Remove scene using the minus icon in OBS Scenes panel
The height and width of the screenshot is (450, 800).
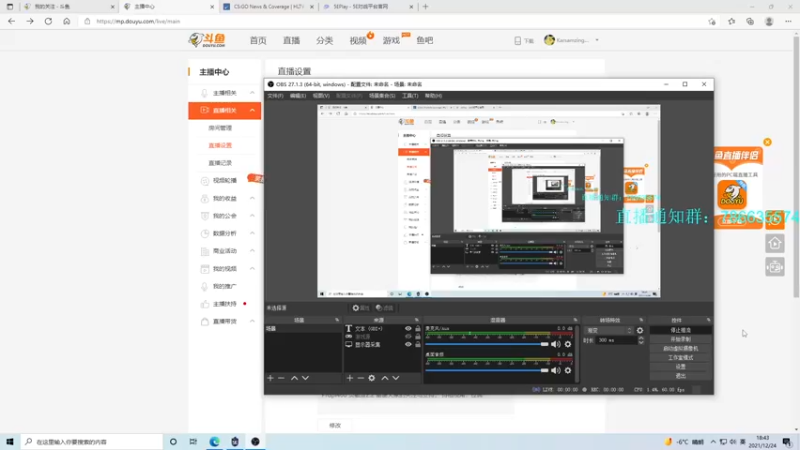pos(281,378)
